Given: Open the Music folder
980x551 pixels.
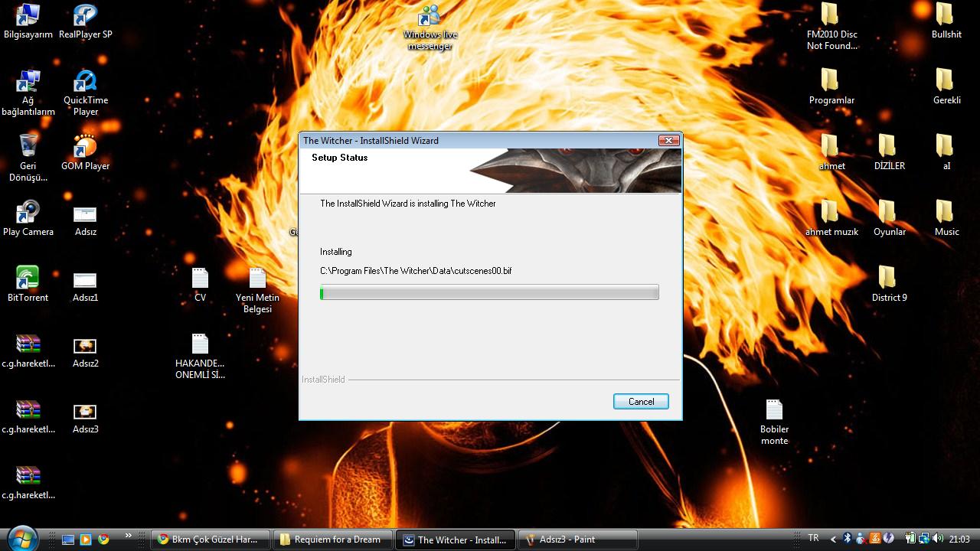Looking at the screenshot, I should click(946, 219).
